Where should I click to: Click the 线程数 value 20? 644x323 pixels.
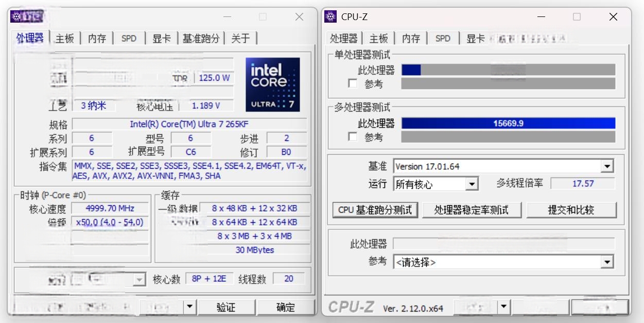289,278
